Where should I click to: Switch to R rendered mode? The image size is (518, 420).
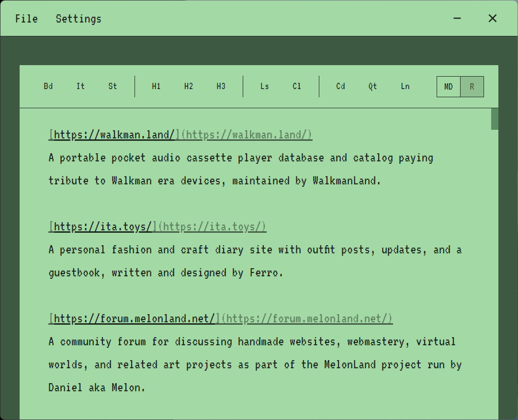[472, 87]
